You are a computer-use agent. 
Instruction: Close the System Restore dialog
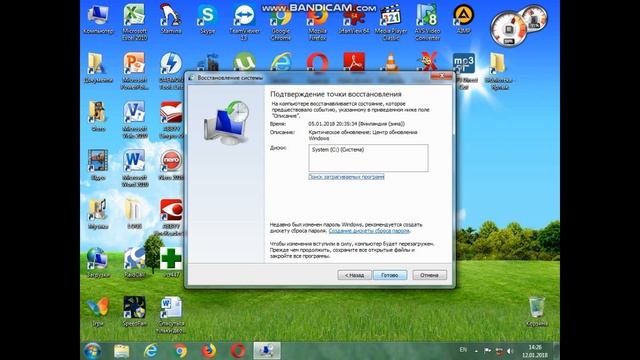[x=441, y=76]
